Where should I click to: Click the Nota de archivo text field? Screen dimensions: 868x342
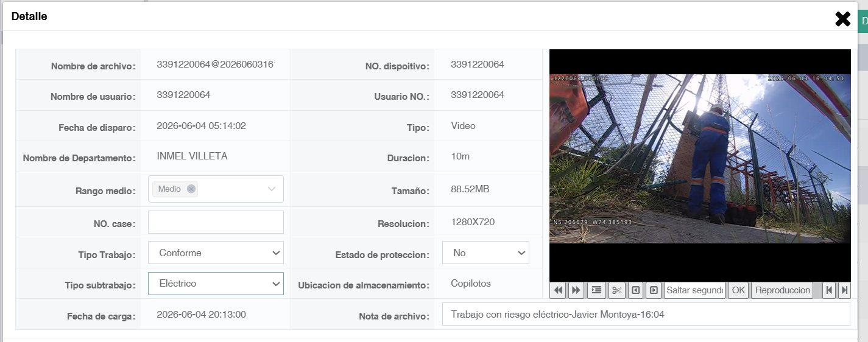(x=646, y=315)
